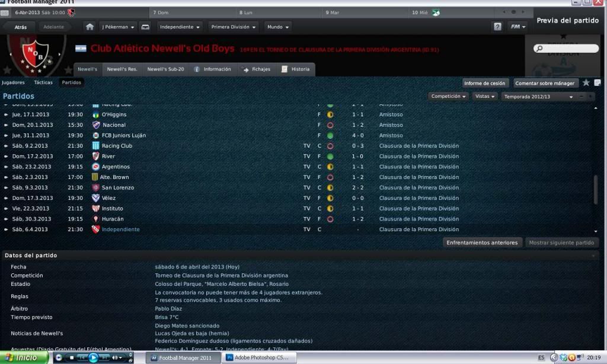Image resolution: width=607 pixels, height=364 pixels.
Task: Click the San Lorenzo team badge
Action: [95, 188]
